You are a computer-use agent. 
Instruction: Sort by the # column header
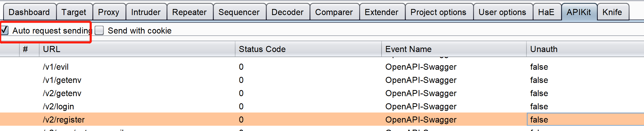pyautogui.click(x=29, y=49)
